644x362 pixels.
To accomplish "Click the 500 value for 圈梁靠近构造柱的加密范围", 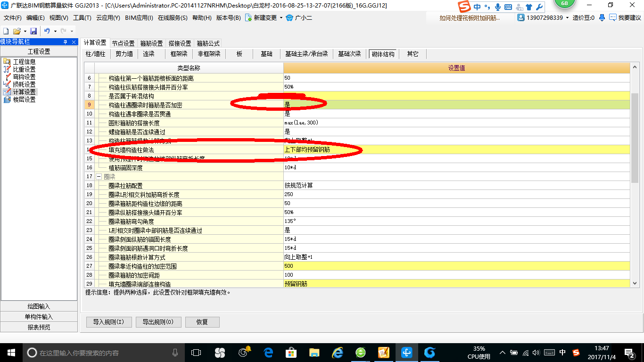I will point(456,266).
